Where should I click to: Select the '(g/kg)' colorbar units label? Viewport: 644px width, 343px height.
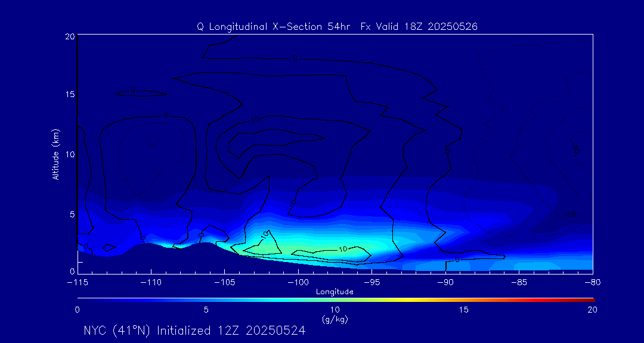(x=335, y=320)
